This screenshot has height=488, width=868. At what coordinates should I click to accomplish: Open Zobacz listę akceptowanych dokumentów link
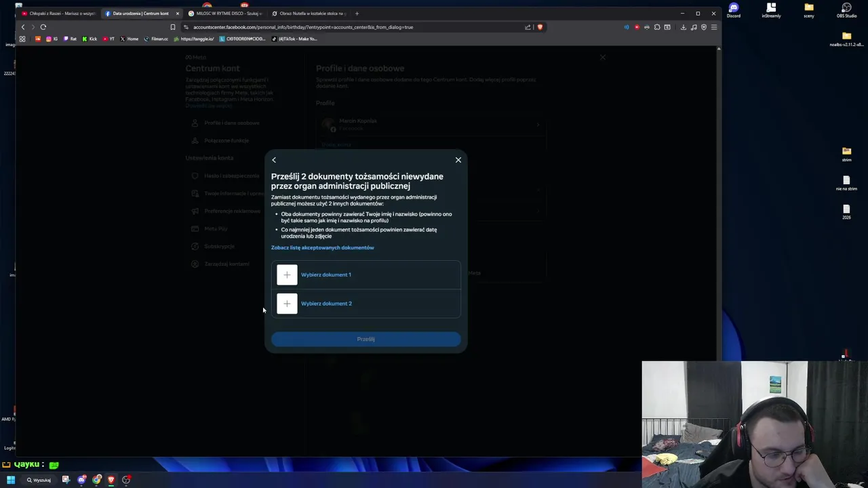tap(323, 247)
